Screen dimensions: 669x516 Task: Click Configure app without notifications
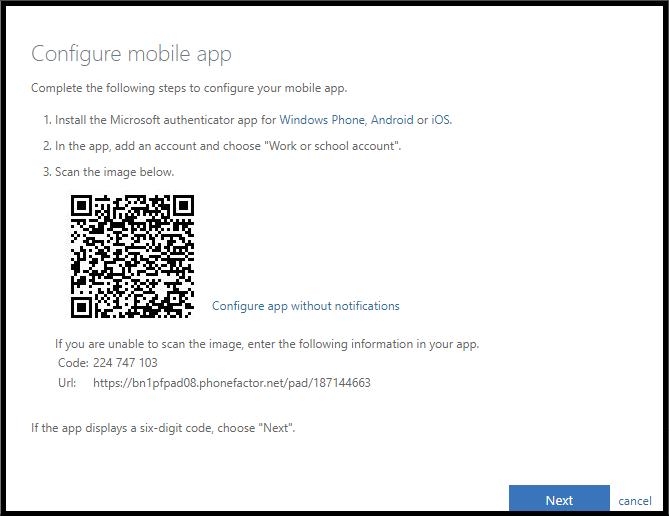(305, 306)
